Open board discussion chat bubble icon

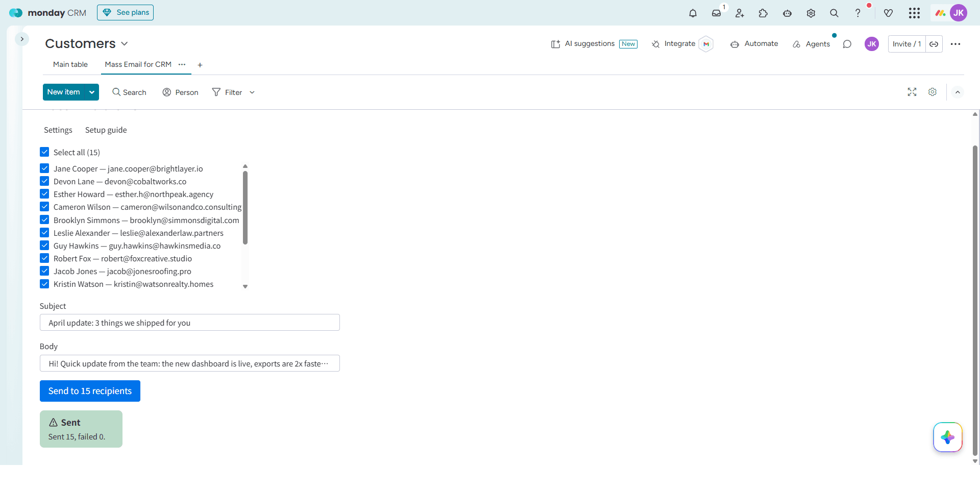click(x=847, y=44)
